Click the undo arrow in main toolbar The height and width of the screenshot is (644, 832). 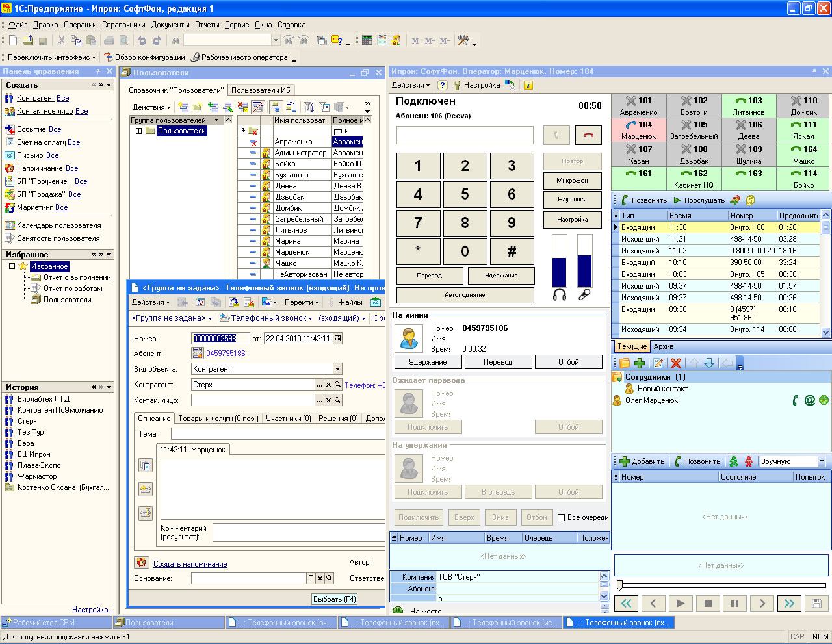click(x=142, y=40)
